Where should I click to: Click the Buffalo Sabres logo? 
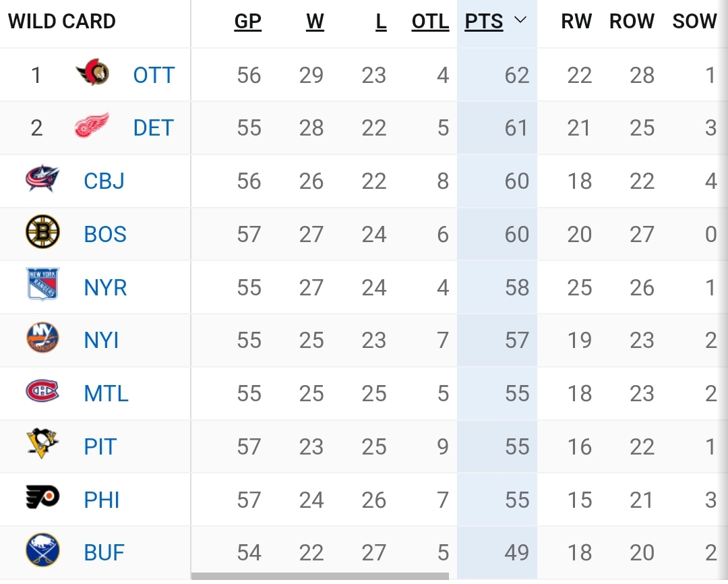pos(42,552)
